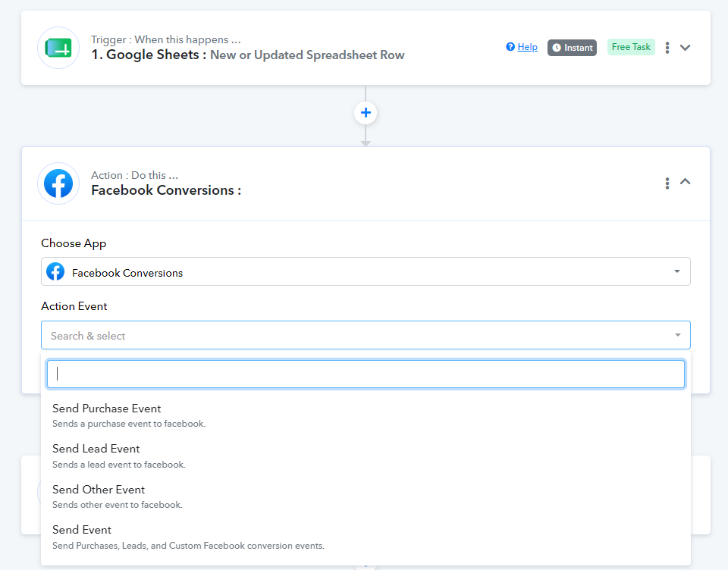The height and width of the screenshot is (570, 728).
Task: Click 'Sends a lead event to facebook.' description
Action: [x=119, y=465]
